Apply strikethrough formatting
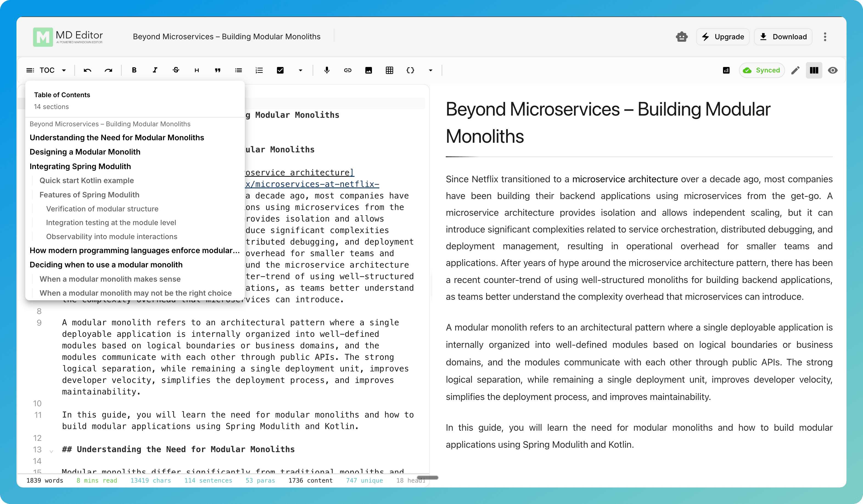 click(176, 70)
